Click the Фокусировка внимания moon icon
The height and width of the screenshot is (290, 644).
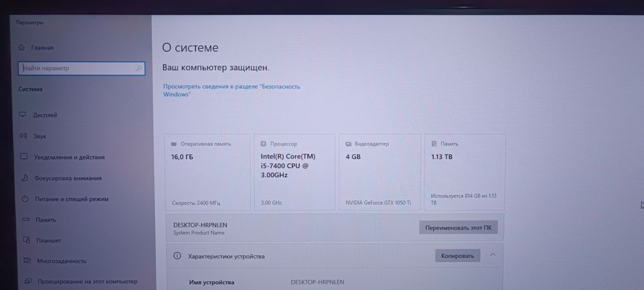[24, 178]
